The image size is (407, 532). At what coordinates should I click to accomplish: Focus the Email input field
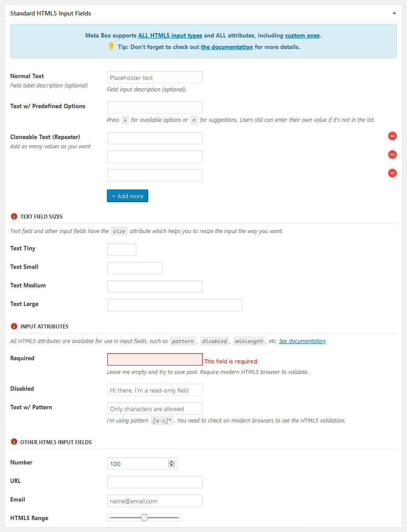155,501
